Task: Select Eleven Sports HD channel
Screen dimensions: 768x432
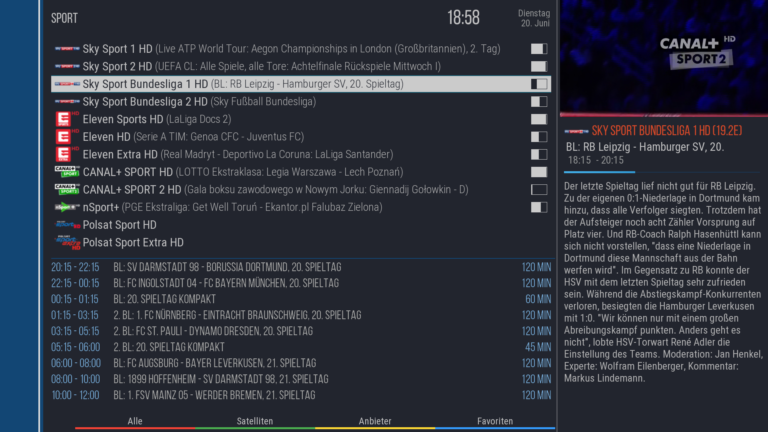Action: click(x=301, y=120)
